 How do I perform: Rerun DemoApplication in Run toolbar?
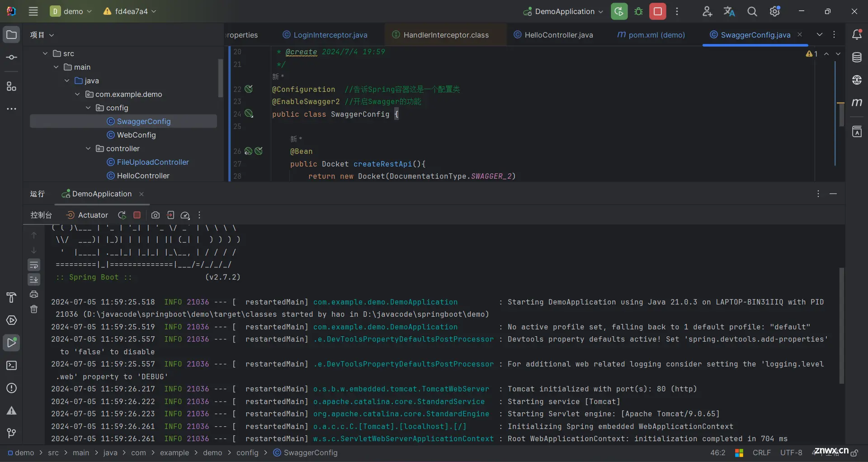[122, 215]
